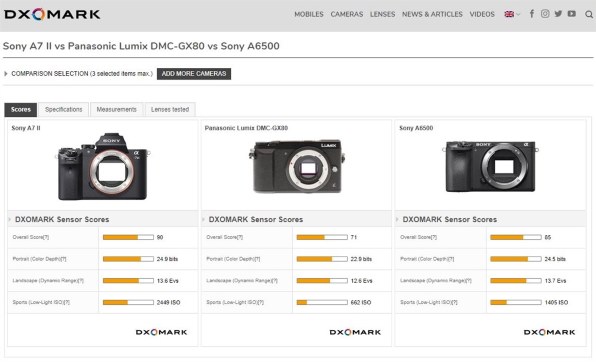This screenshot has height=362, width=596.
Task: Open the Facebook icon in header
Action: click(x=532, y=14)
